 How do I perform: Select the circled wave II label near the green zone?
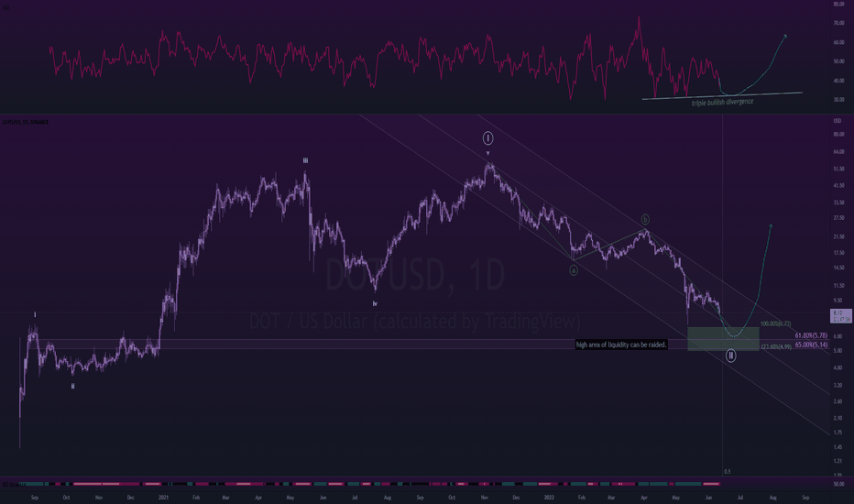(731, 356)
